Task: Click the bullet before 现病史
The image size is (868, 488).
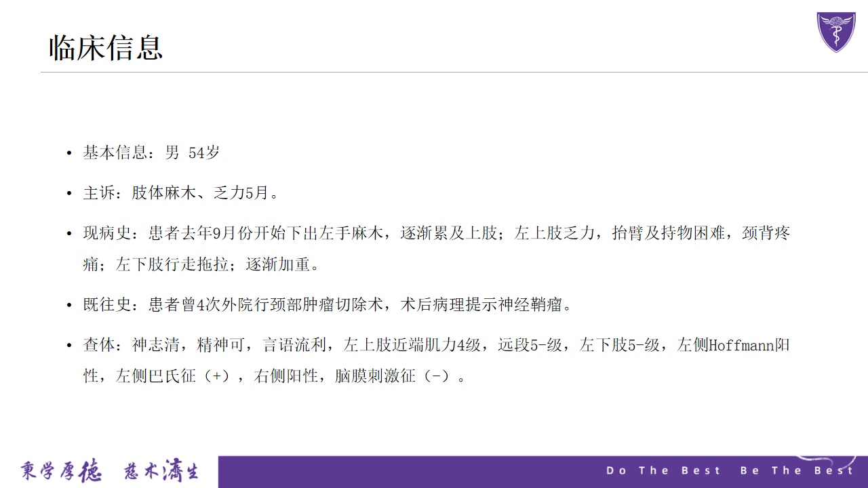Action: [x=68, y=234]
